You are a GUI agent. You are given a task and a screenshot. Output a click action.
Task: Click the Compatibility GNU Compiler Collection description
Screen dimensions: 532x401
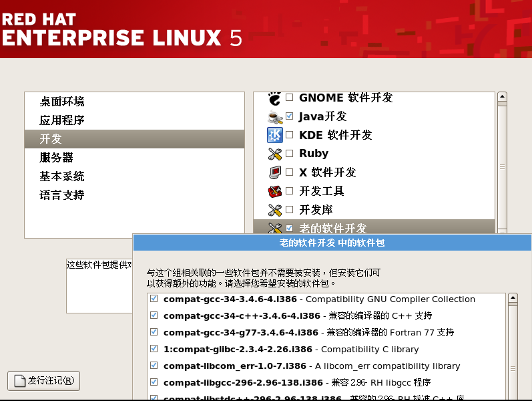(x=390, y=299)
